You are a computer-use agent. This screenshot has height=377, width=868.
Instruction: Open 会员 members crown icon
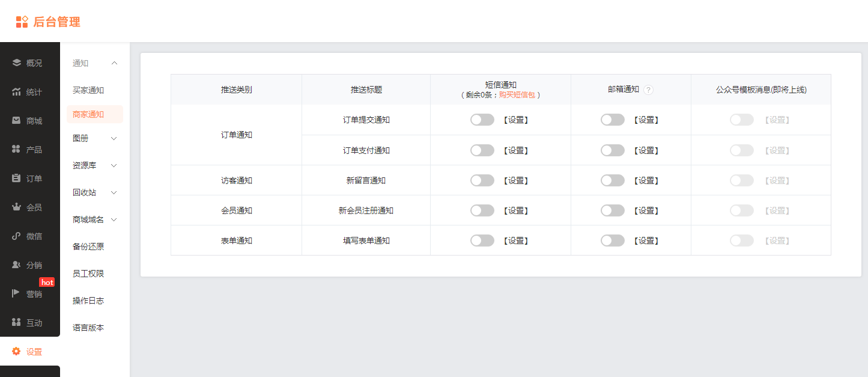[17, 207]
